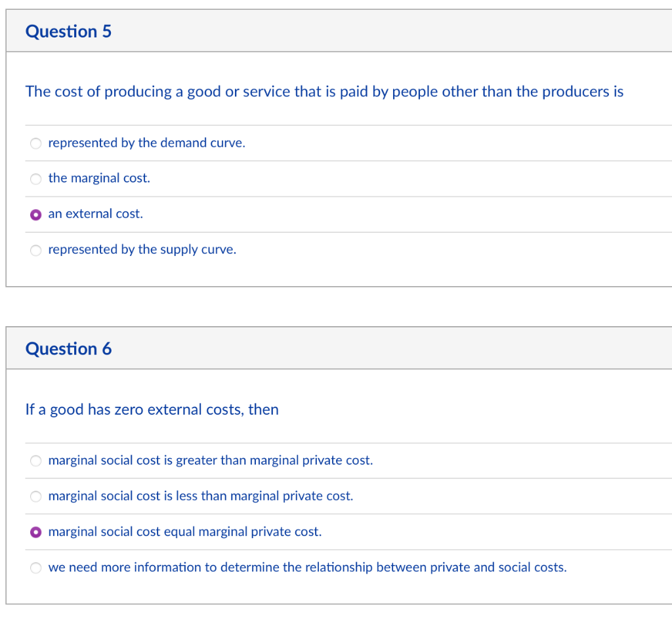
Task: Click the answer text 'represented by the supply curve.'
Action: click(142, 250)
